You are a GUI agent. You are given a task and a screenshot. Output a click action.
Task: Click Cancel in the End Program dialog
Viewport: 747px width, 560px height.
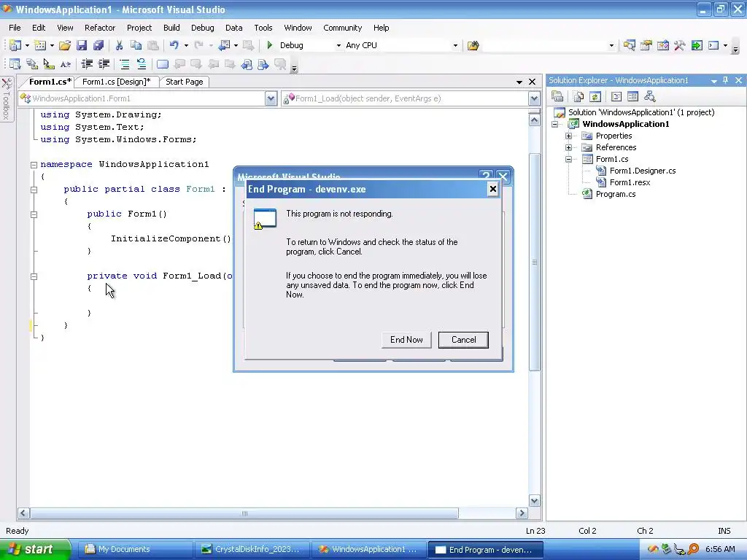pyautogui.click(x=463, y=340)
